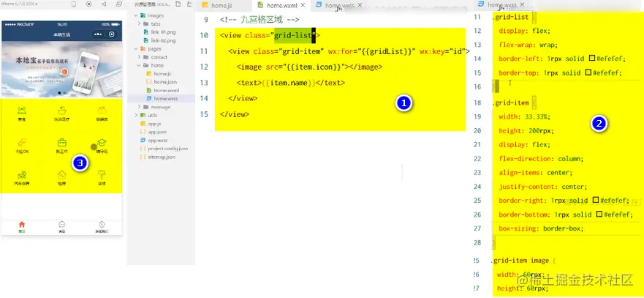
Task: Click the record circle icon in simulator toolbar
Action: [89, 4]
